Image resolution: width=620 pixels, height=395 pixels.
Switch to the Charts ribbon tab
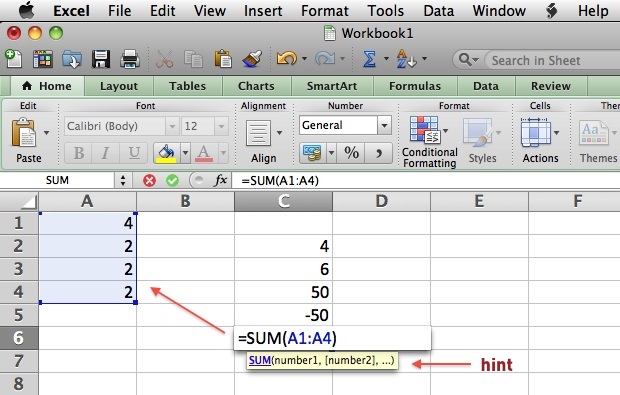pyautogui.click(x=256, y=86)
